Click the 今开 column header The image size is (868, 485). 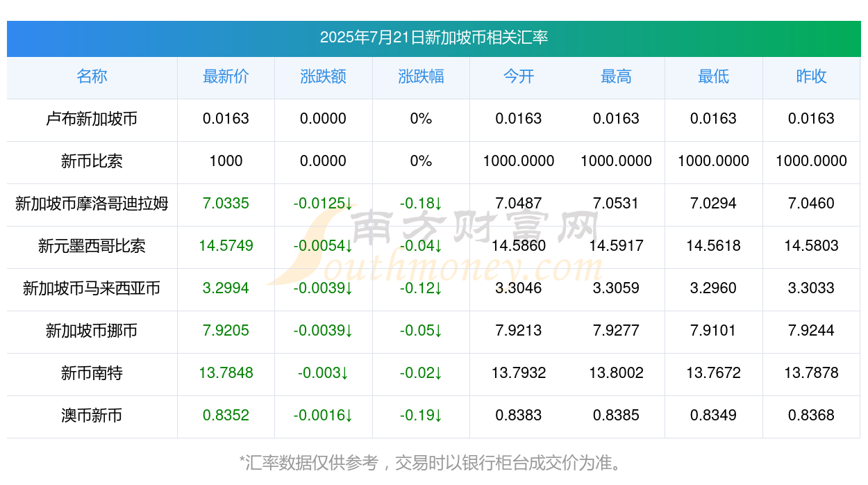point(519,76)
